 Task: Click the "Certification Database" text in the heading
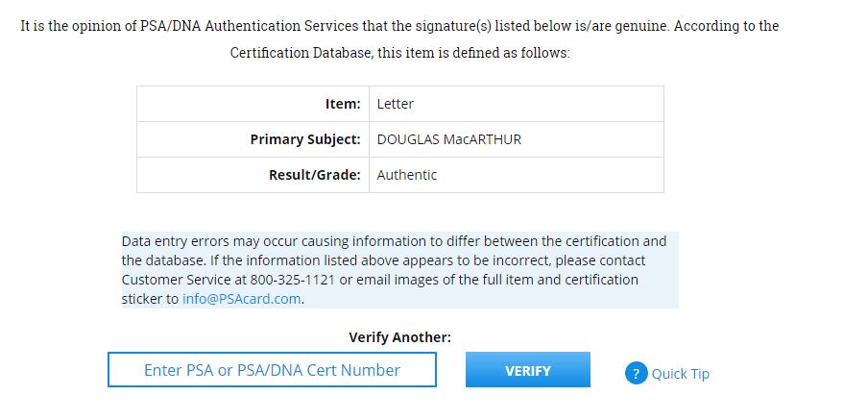pyautogui.click(x=300, y=53)
